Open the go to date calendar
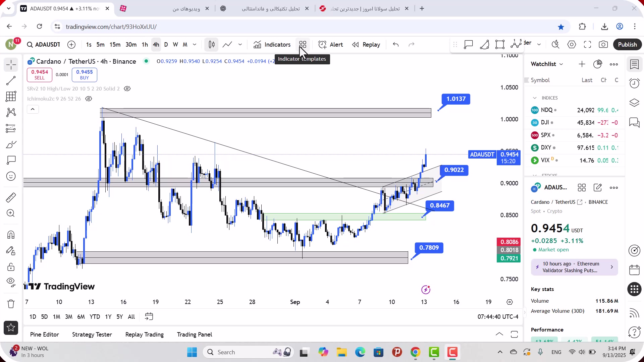This screenshot has height=362, width=644. 149,317
